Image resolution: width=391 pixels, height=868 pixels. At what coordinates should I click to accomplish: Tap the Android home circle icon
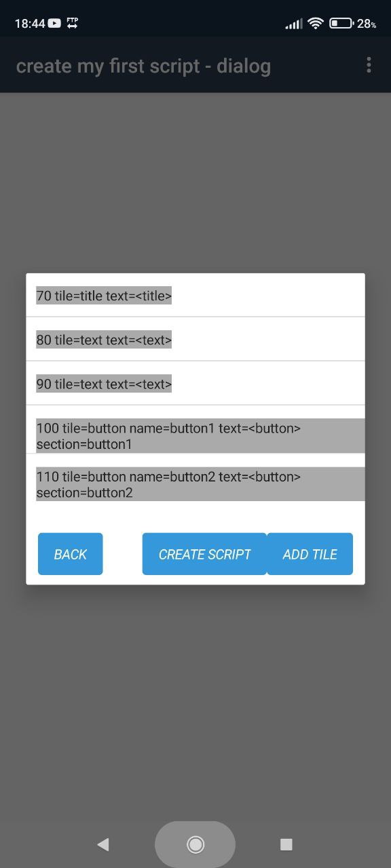click(x=195, y=844)
